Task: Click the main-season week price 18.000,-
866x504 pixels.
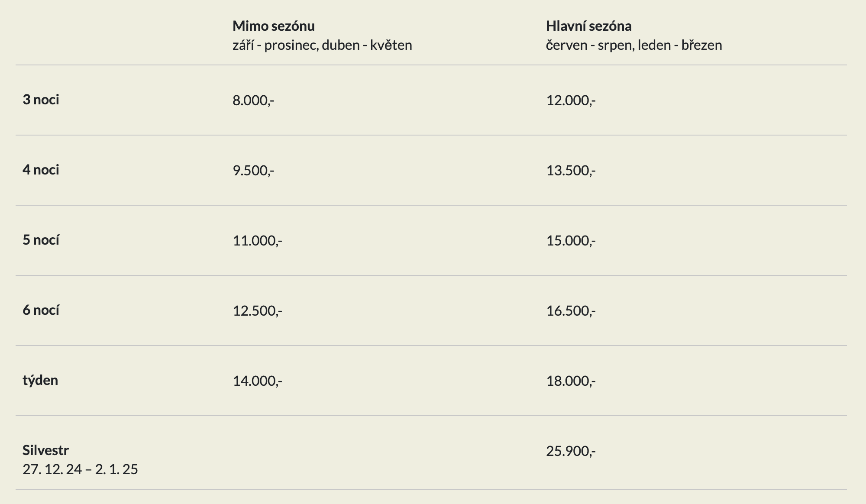Action: coord(571,381)
